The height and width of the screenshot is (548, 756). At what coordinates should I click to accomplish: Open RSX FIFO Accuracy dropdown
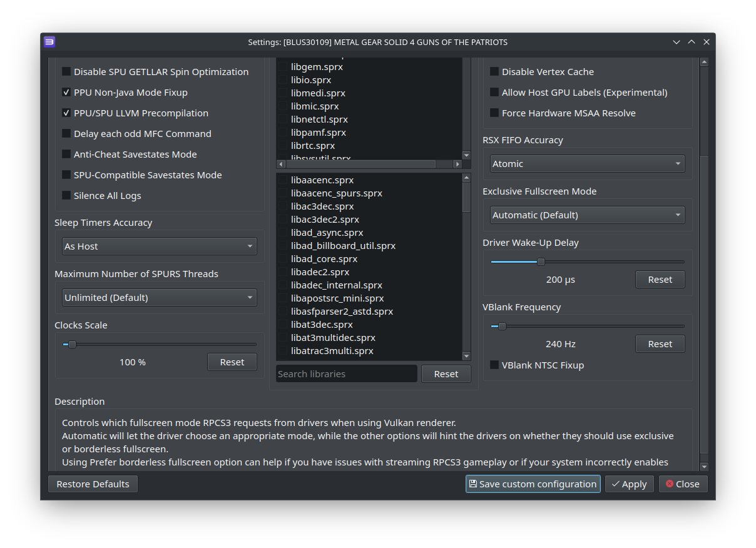[588, 164]
